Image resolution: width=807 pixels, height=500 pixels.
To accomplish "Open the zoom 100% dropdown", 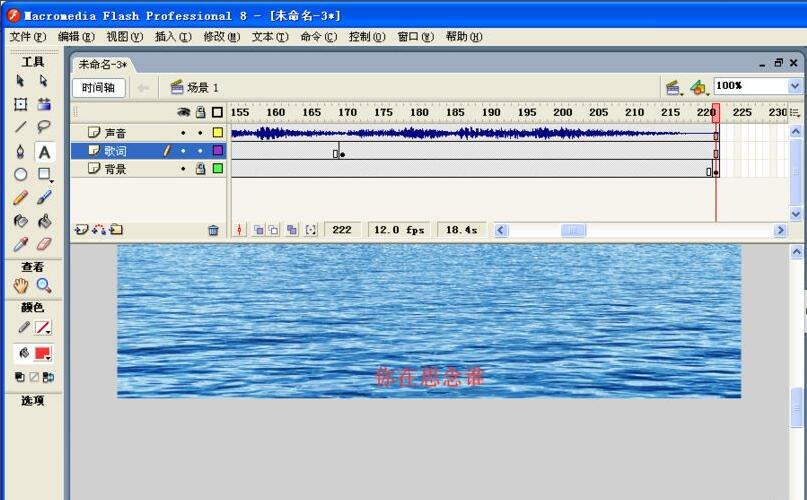I will coord(794,86).
